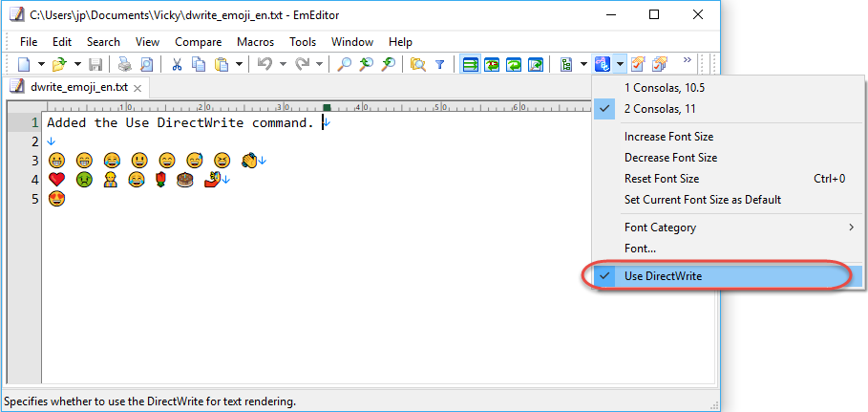Click the Save floppy disk icon
Viewport: 868px width, 412px height.
(x=95, y=64)
